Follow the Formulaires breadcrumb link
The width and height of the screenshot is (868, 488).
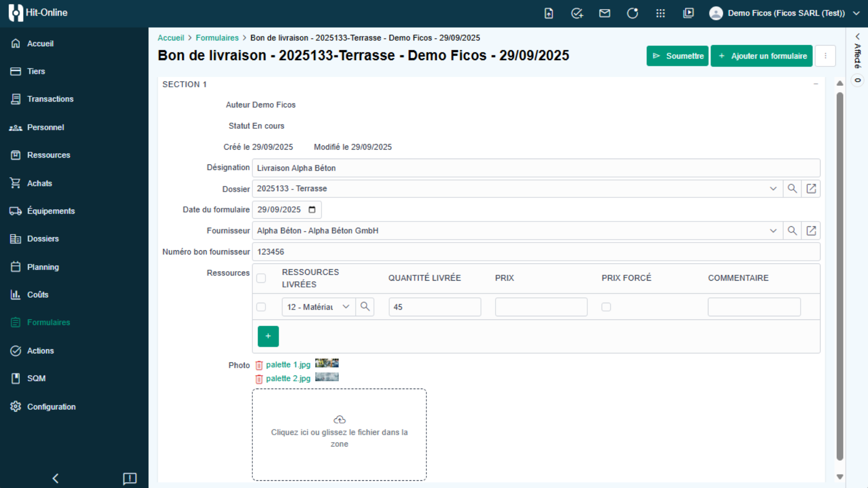217,38
